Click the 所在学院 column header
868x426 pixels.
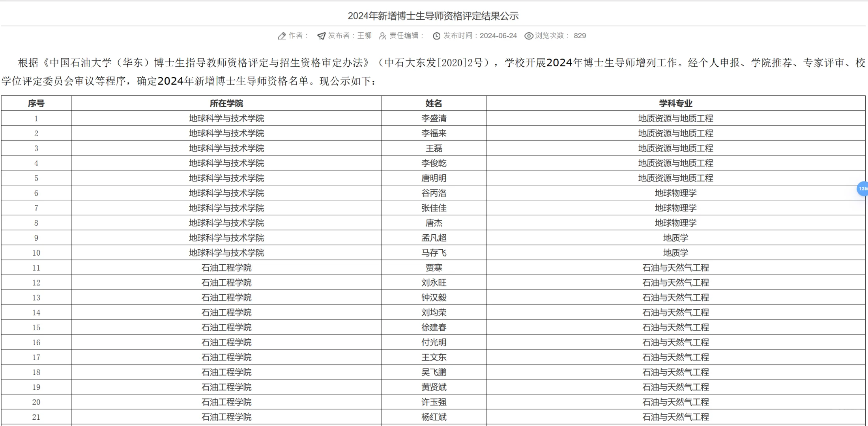(x=226, y=103)
